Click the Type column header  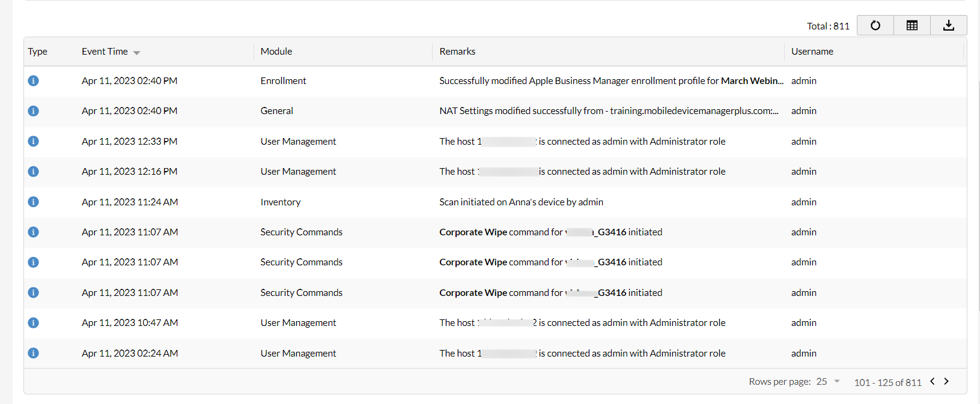(x=37, y=52)
